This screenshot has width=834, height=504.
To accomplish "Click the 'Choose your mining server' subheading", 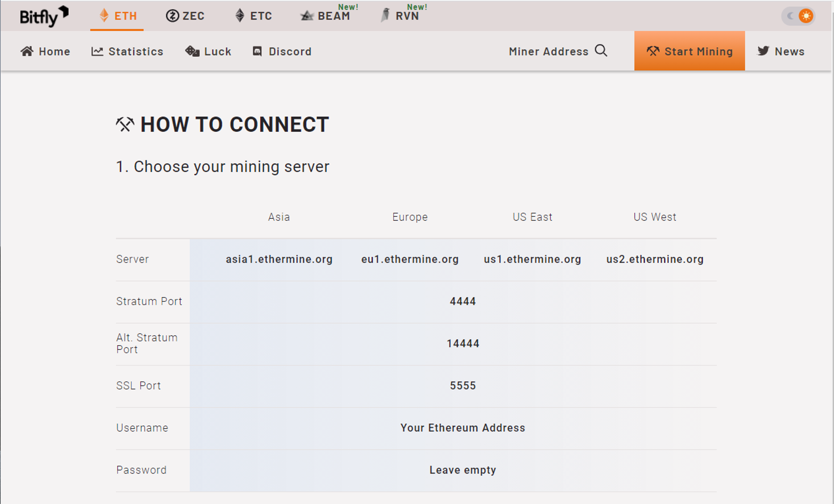I will [x=231, y=167].
